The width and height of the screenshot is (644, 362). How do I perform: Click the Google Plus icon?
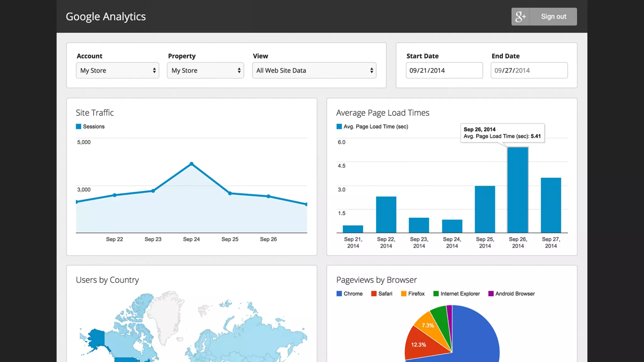pyautogui.click(x=520, y=17)
